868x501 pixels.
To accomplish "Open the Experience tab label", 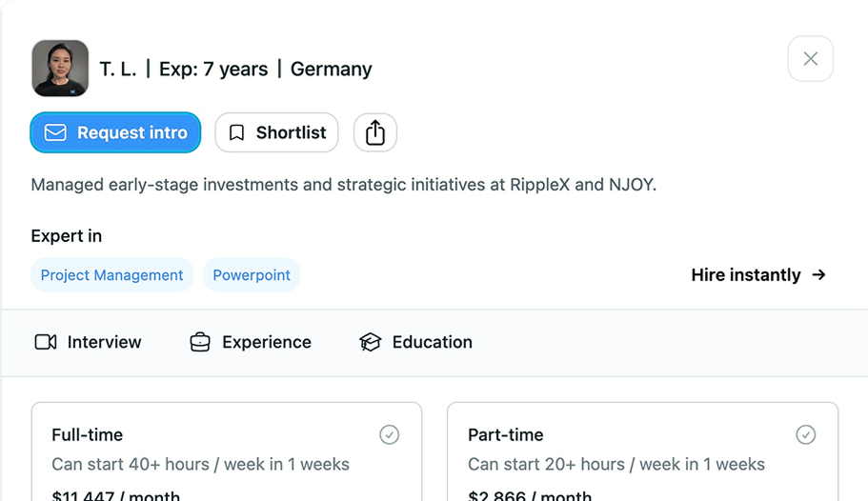I will [267, 342].
